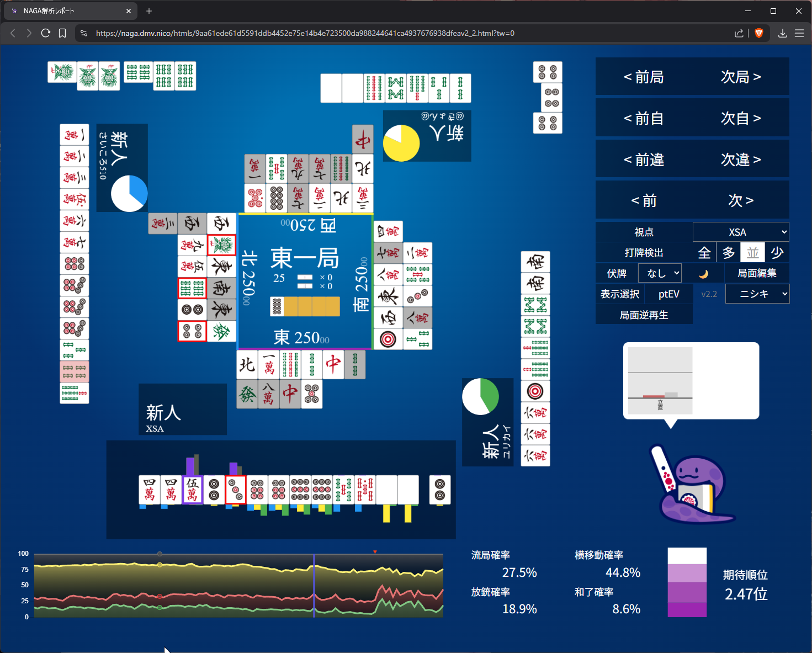
Task: Set discard detection level to 全
Action: pyautogui.click(x=704, y=253)
